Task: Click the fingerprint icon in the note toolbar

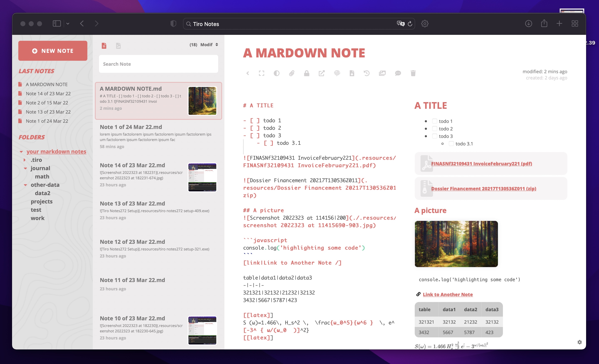Action: click(x=337, y=73)
